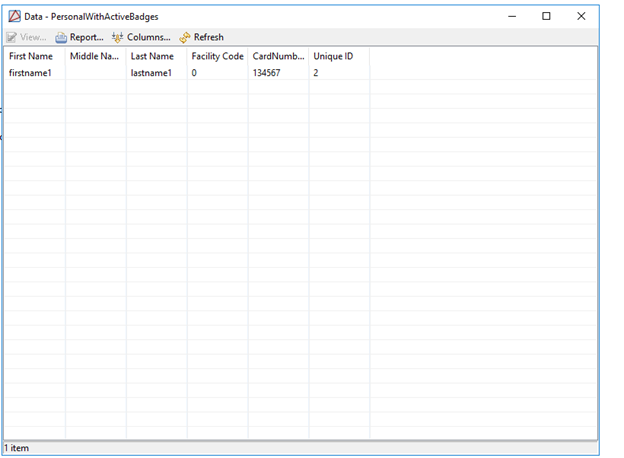Click the View toolbar icon

(12, 37)
